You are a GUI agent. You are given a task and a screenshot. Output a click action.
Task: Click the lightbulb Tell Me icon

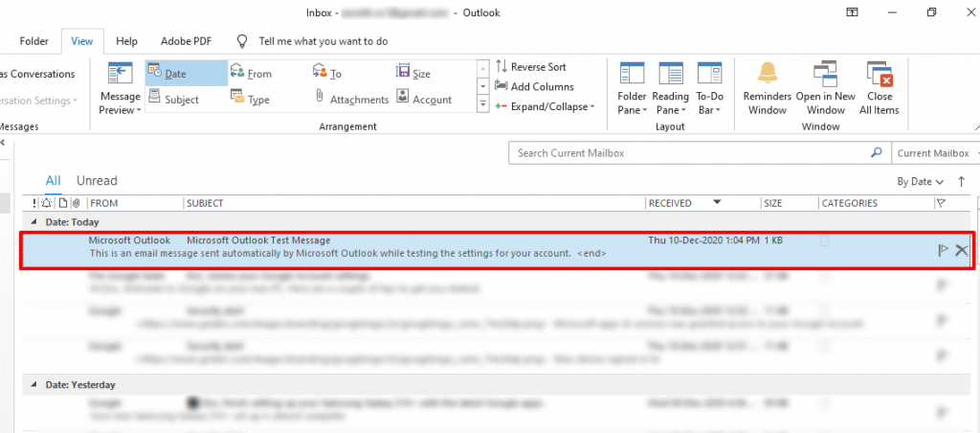pyautogui.click(x=242, y=41)
